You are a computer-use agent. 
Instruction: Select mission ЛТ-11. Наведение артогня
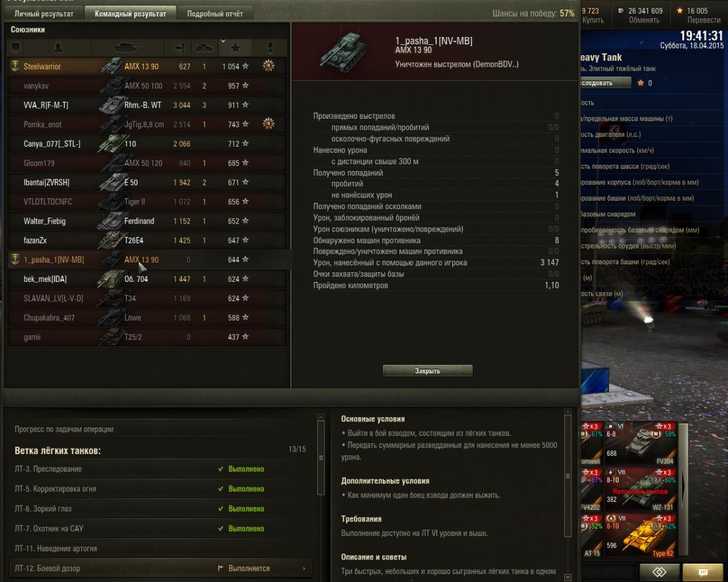(162, 548)
